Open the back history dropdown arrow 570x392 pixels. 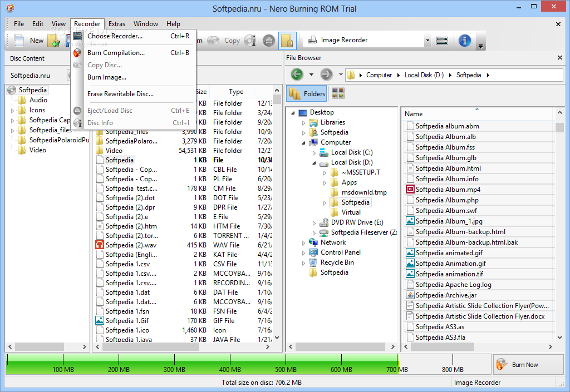[x=311, y=75]
